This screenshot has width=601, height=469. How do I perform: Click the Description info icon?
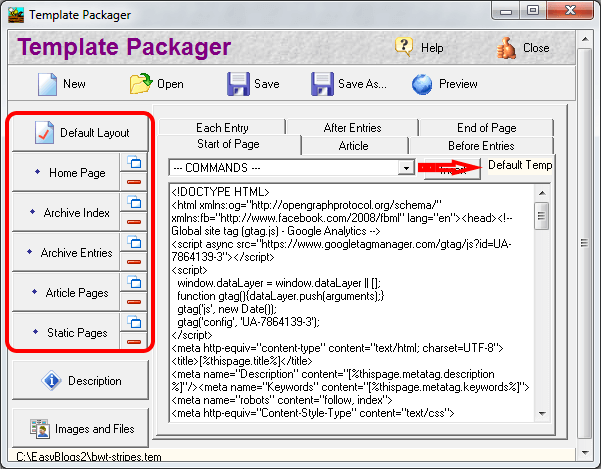(x=51, y=380)
